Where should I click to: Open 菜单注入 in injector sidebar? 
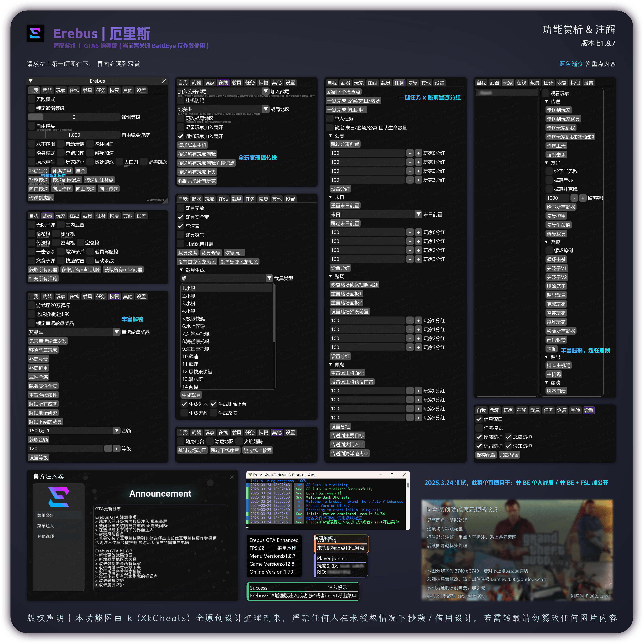tap(46, 526)
